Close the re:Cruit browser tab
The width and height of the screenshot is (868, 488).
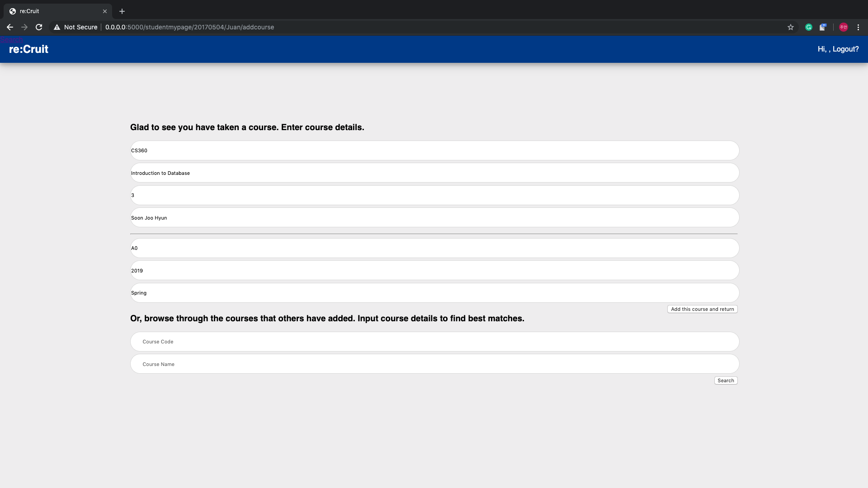[x=105, y=11]
